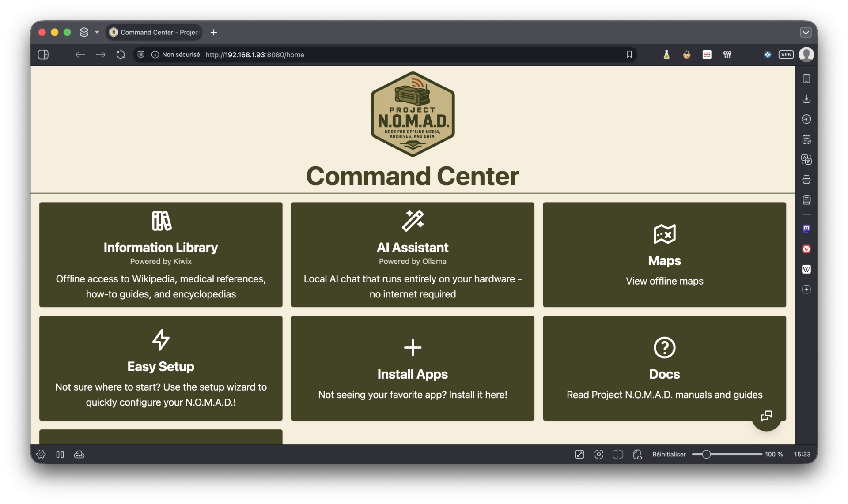Click the page zoom slider handle
This screenshot has height=504, width=848.
pos(706,455)
